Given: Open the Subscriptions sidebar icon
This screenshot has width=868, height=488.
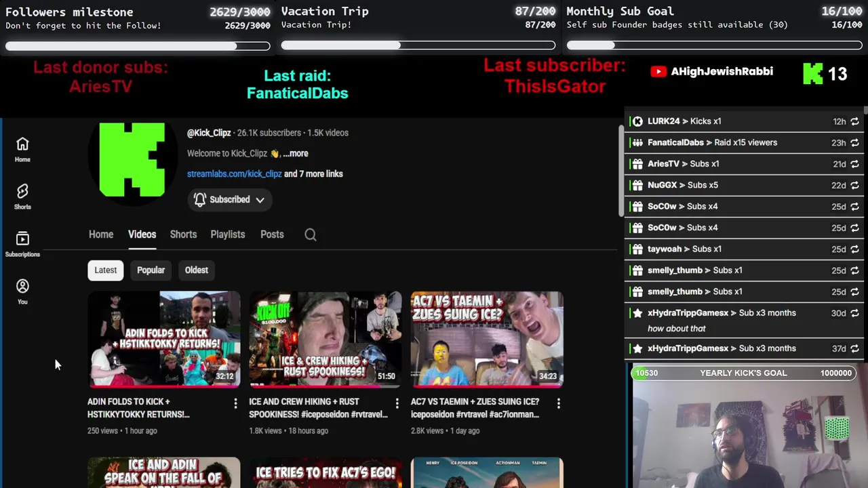Looking at the screenshot, I should pyautogui.click(x=22, y=244).
